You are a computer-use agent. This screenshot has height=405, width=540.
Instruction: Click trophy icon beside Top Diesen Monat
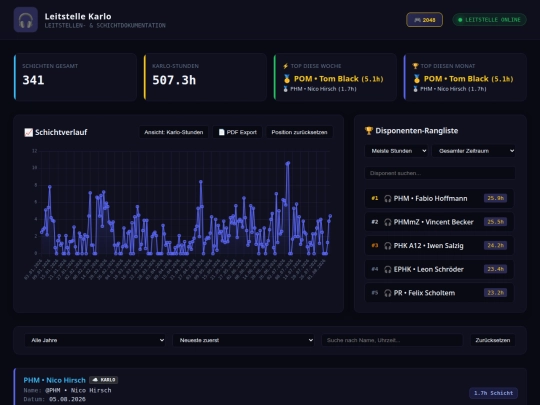tap(415, 66)
